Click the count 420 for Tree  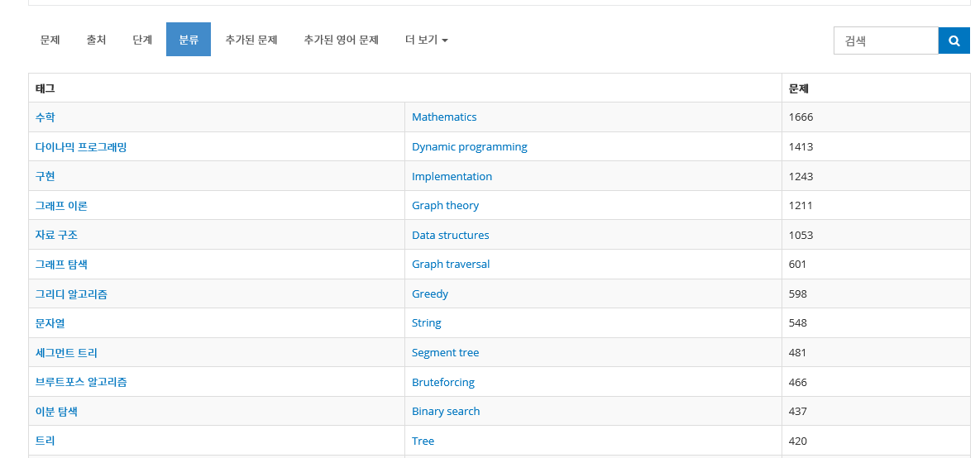coord(797,441)
